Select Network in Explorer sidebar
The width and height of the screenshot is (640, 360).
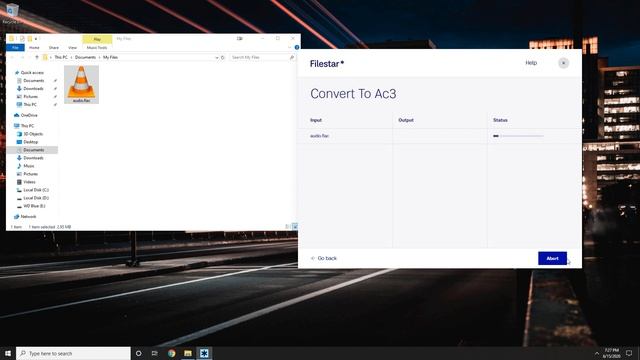(28, 217)
